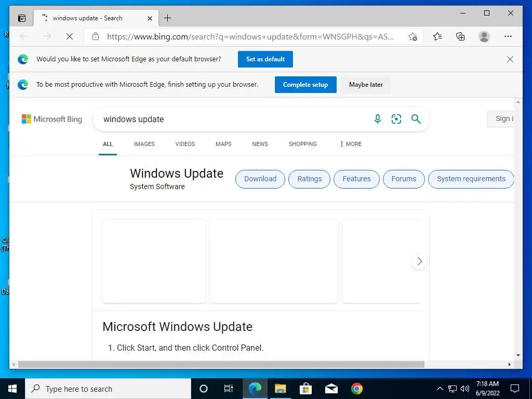Open the clock and calendar flyout
Screen dimensions: 532x399
(487, 389)
